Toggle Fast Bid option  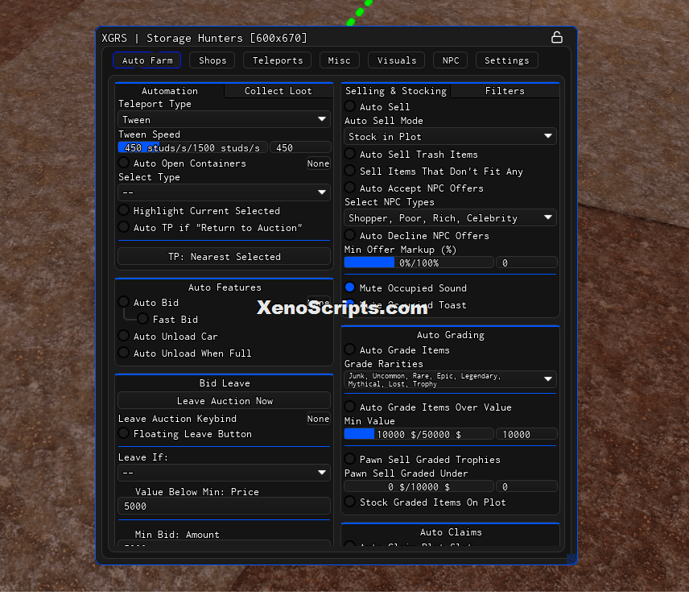click(x=142, y=319)
